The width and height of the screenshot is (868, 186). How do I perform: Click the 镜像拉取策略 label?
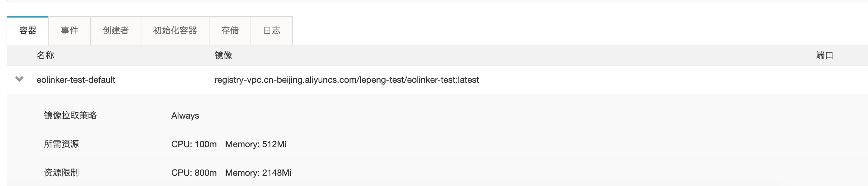70,116
